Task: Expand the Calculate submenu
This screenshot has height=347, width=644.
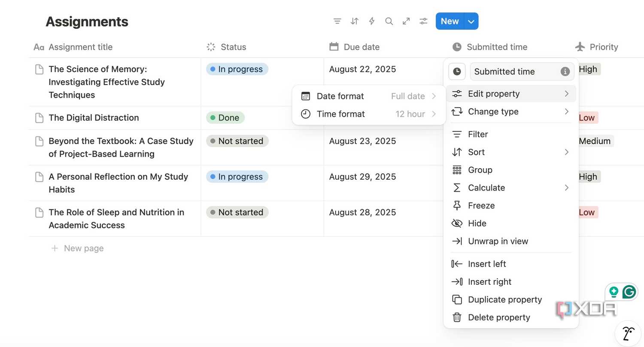Action: [511, 188]
